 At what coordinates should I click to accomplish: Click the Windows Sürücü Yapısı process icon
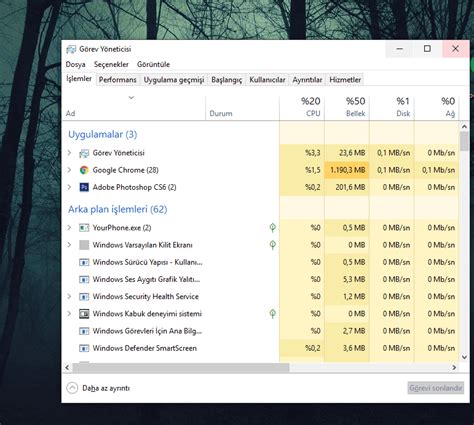[84, 262]
